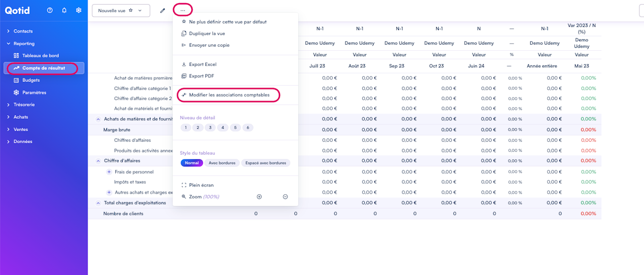This screenshot has height=275, width=644.
Task: Collapse the Chiffre d'affaires row group
Action: (98, 161)
